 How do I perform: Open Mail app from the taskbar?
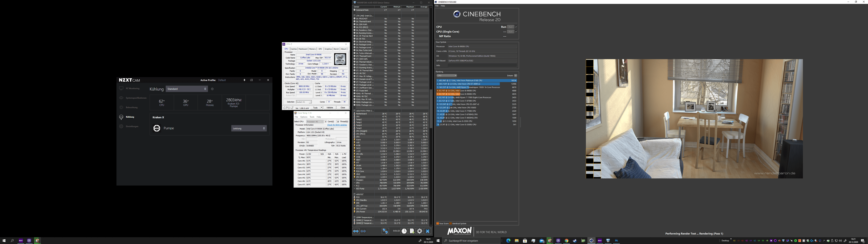[x=542, y=241]
